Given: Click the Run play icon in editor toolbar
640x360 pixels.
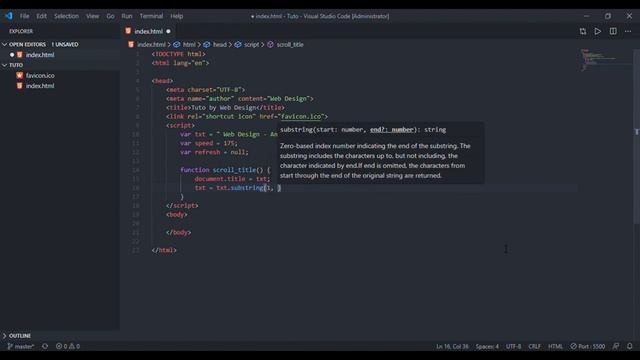Looking at the screenshot, I should (x=598, y=31).
